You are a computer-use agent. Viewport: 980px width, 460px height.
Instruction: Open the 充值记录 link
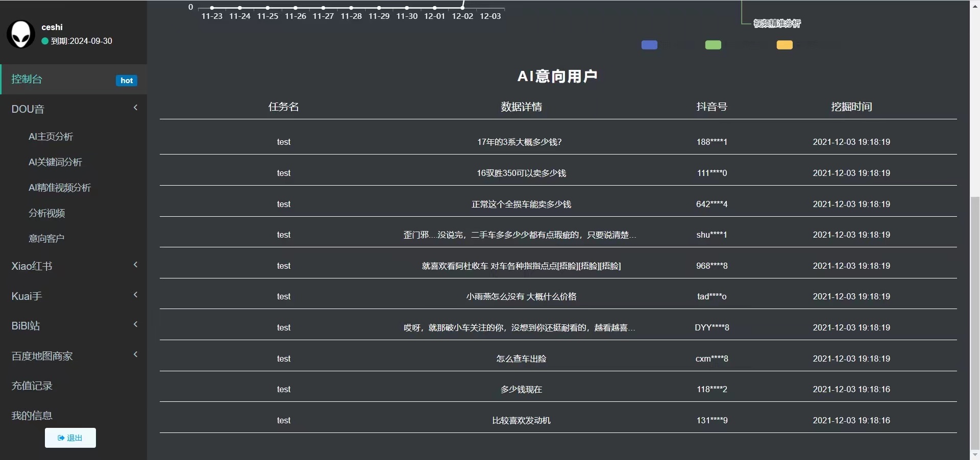[x=32, y=386]
